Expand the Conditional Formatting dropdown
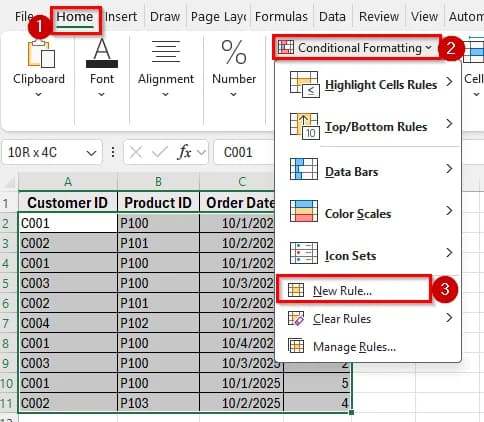This screenshot has height=422, width=484. click(x=428, y=48)
